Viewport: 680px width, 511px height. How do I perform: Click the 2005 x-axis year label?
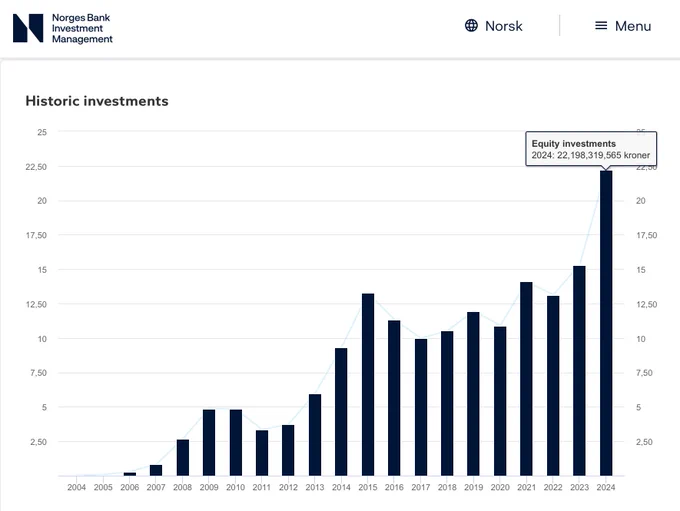[103, 487]
